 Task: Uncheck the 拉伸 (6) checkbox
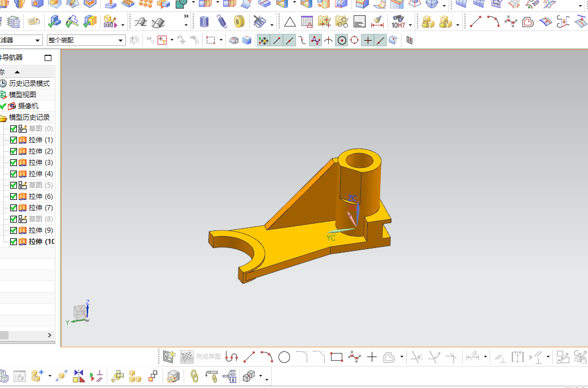click(x=14, y=196)
